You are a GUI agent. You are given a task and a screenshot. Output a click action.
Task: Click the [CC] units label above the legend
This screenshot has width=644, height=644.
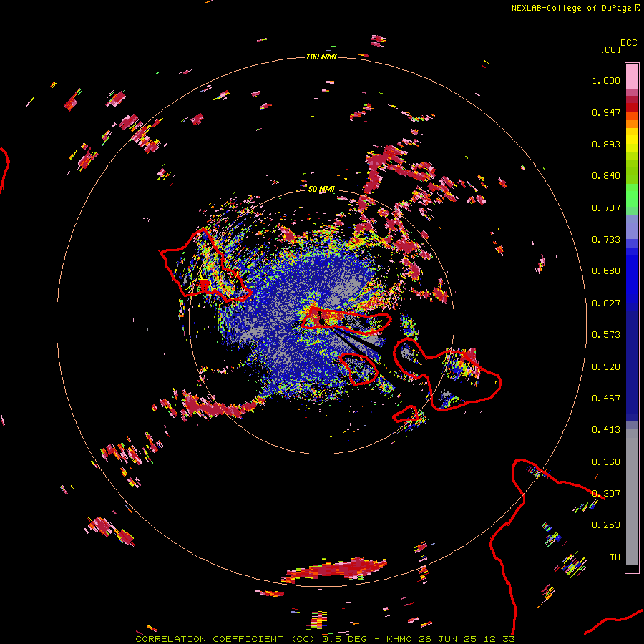pyautogui.click(x=610, y=49)
